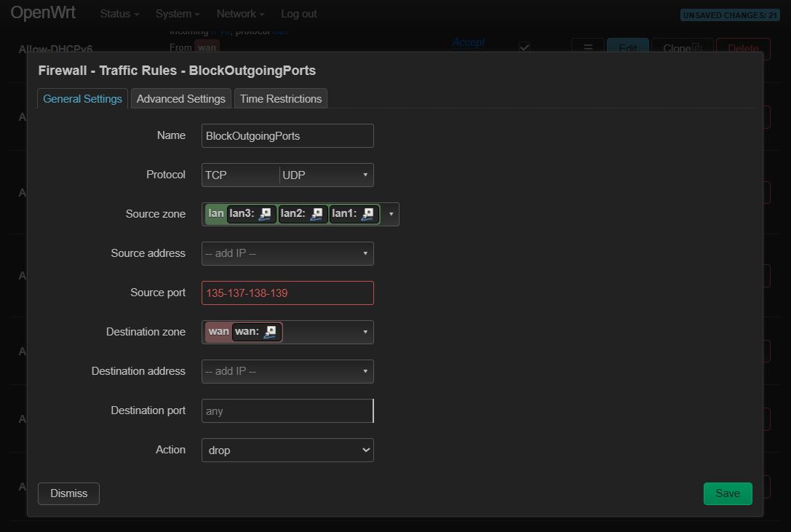This screenshot has height=532, width=791.
Task: Click the lan2 interface icon in Source zone
Action: point(317,213)
